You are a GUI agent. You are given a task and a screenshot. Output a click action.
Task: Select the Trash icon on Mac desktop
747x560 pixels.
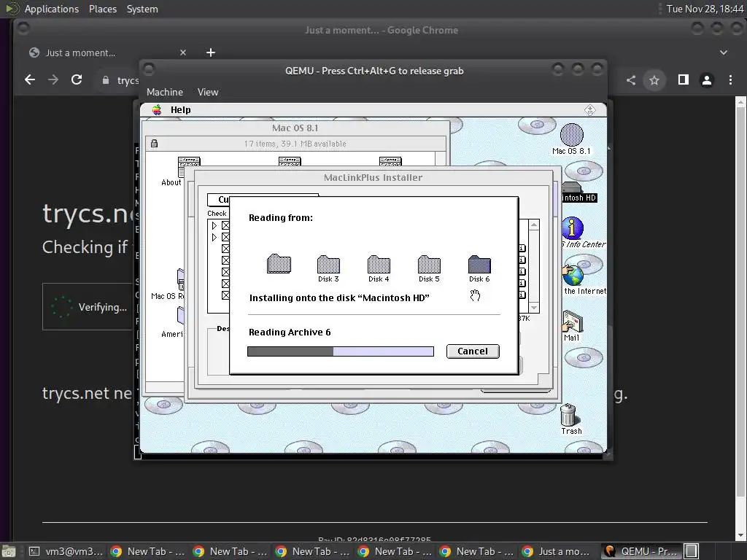point(568,415)
